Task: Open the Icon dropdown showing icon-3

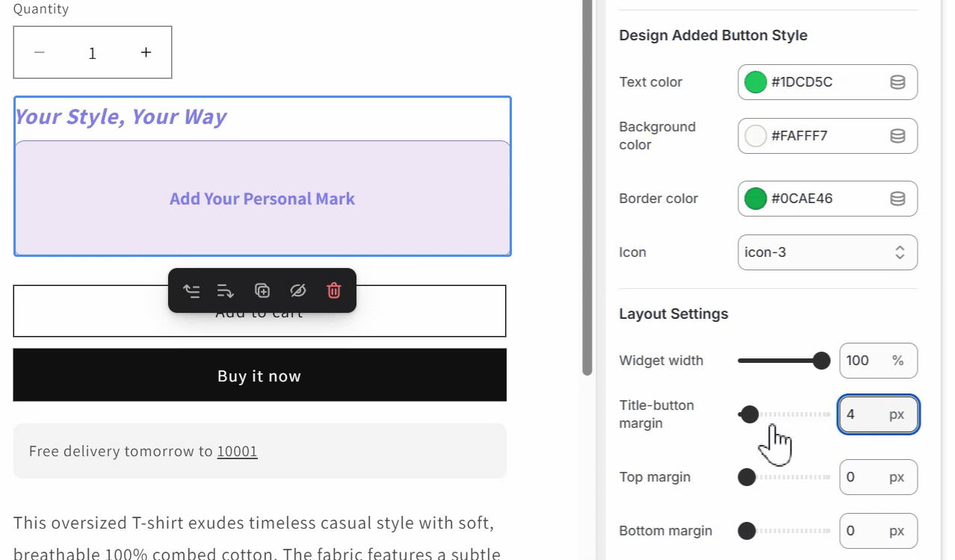Action: point(827,252)
